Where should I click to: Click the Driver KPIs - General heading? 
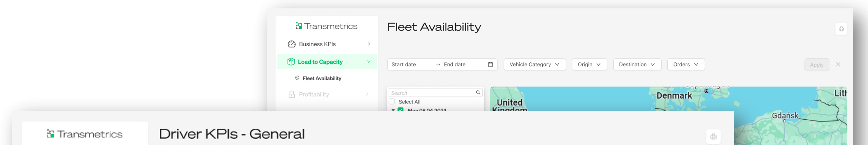pyautogui.click(x=232, y=134)
